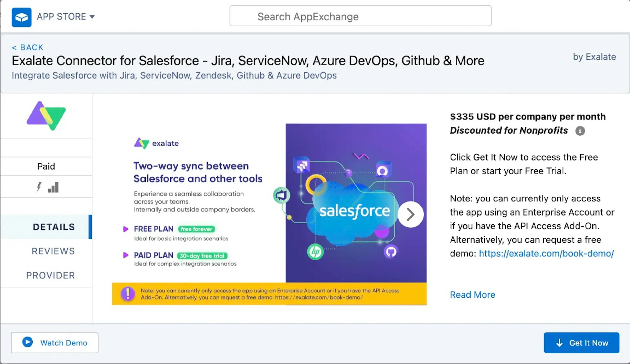Click the bar chart analytics icon

(x=53, y=187)
